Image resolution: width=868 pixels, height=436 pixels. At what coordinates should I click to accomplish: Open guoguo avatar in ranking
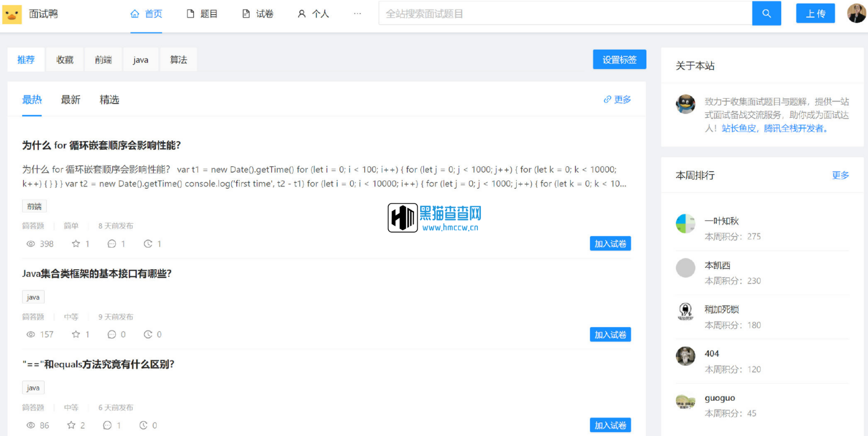[x=685, y=401]
